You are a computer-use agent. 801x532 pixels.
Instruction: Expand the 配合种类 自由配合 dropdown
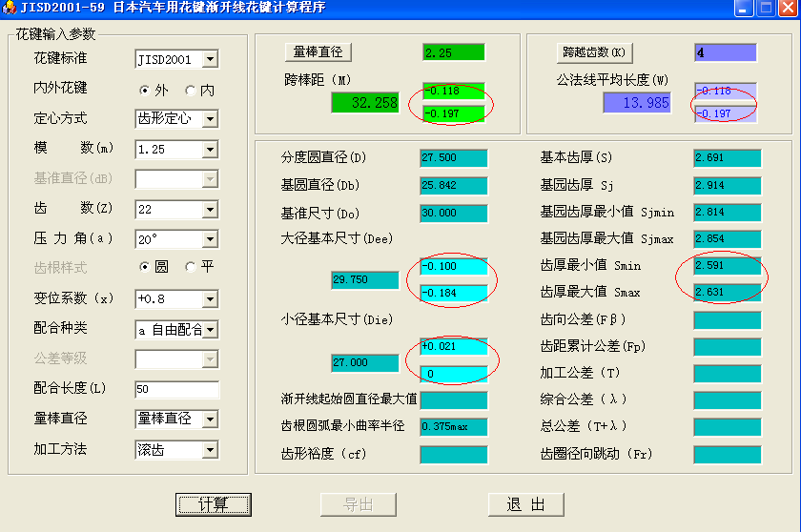coord(210,330)
